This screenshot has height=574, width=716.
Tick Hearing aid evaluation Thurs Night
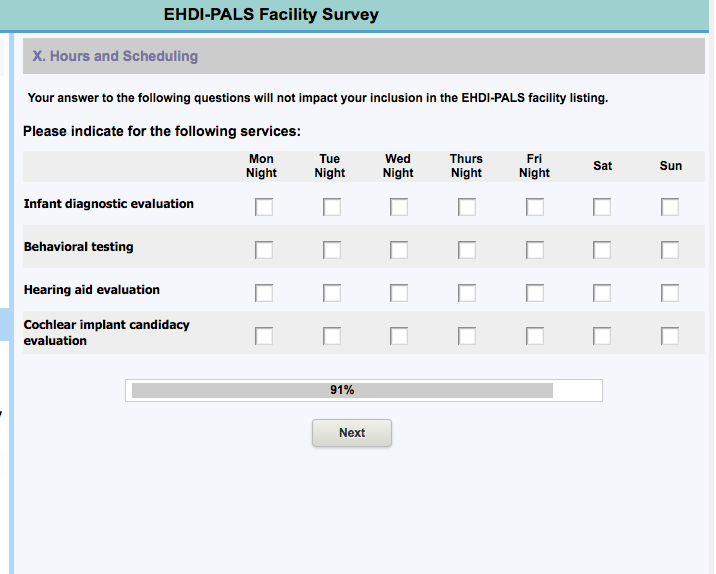tap(467, 293)
